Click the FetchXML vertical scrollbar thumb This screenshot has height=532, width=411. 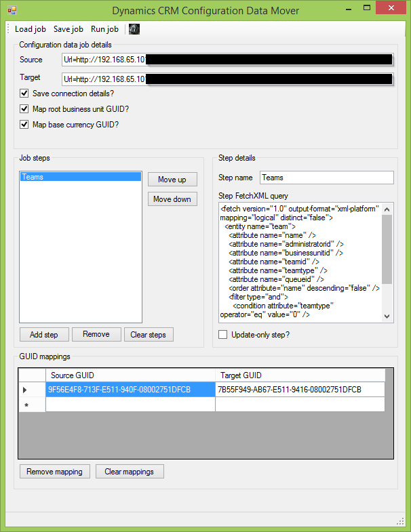point(387,249)
